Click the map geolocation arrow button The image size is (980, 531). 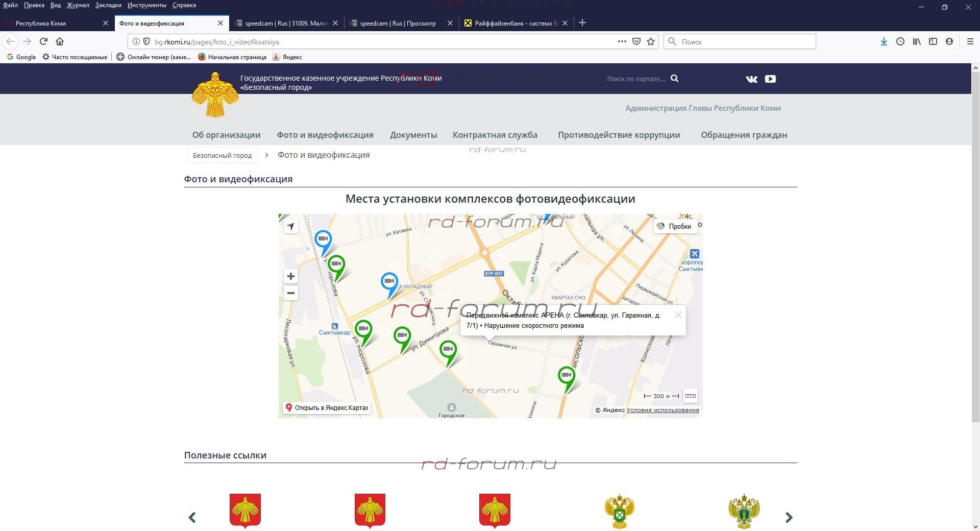coord(290,226)
